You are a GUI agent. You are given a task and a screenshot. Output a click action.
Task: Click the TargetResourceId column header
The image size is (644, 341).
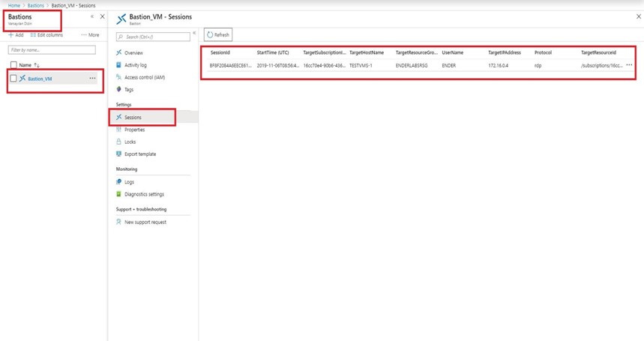click(x=598, y=52)
